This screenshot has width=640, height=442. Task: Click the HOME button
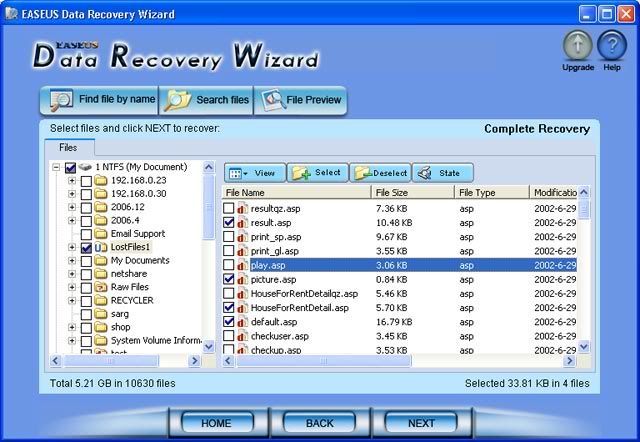(x=216, y=423)
